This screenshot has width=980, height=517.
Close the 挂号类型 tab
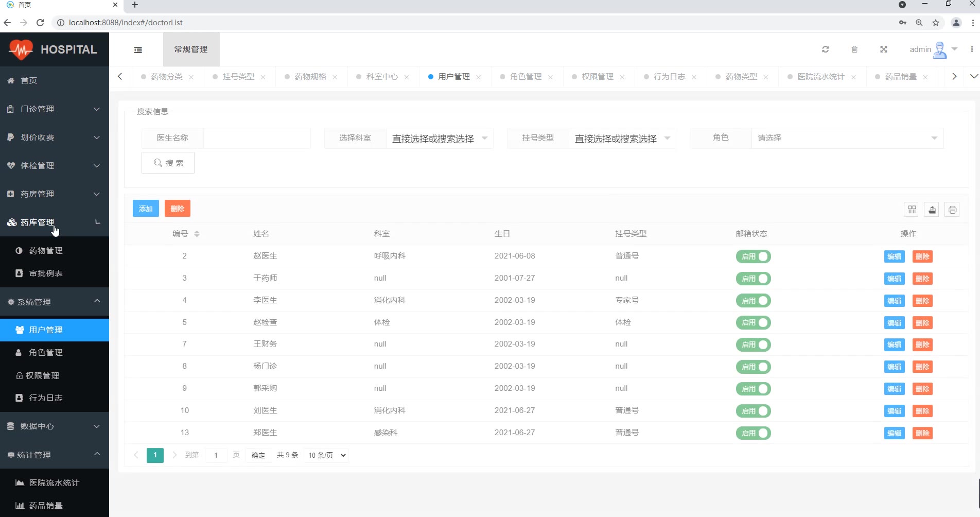click(x=263, y=77)
